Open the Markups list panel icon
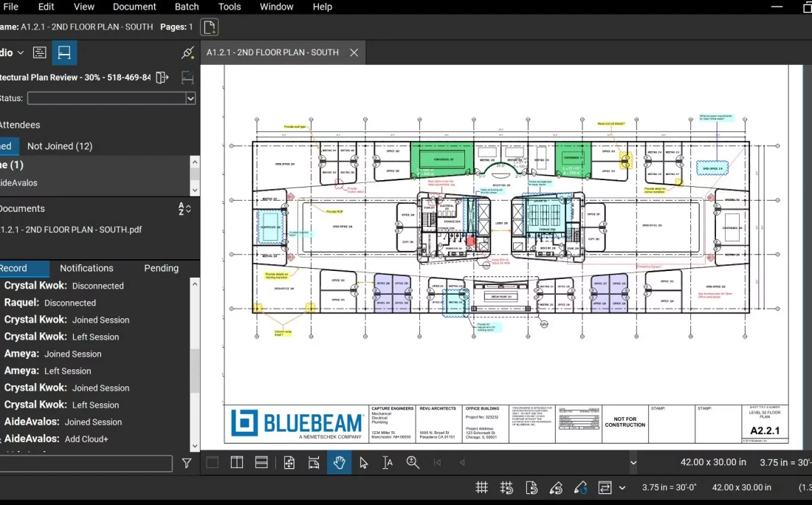 40,53
